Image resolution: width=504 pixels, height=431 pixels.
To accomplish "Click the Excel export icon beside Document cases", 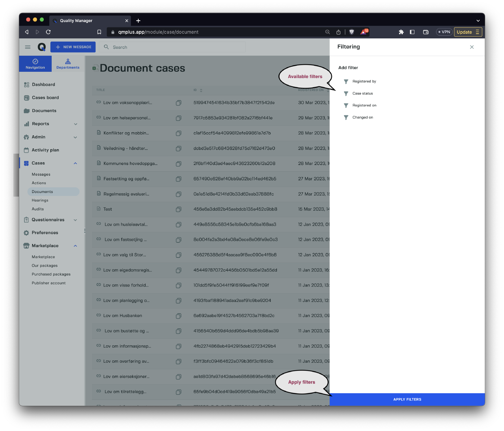I will pos(95,68).
